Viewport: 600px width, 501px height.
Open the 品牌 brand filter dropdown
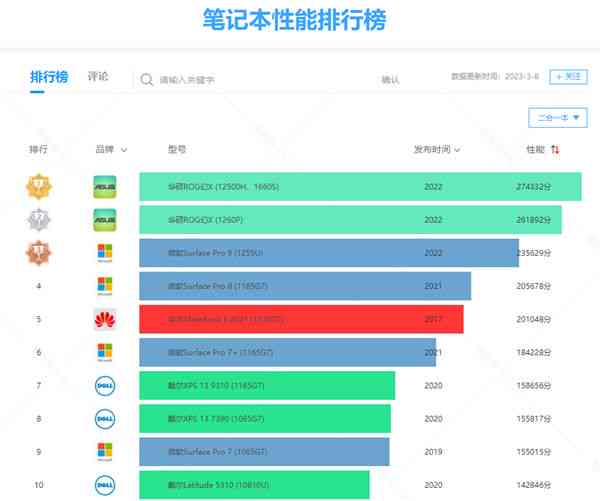111,149
